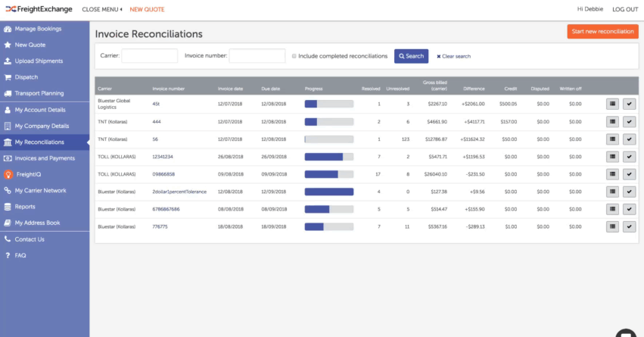This screenshot has width=644, height=337.
Task: Open the Reports section
Action: [45, 207]
